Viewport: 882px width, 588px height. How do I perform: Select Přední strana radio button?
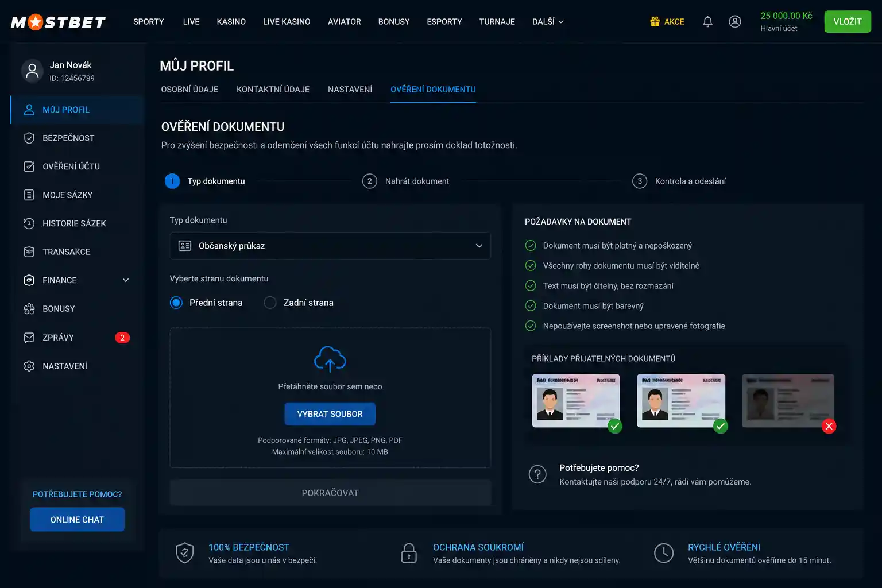point(176,303)
